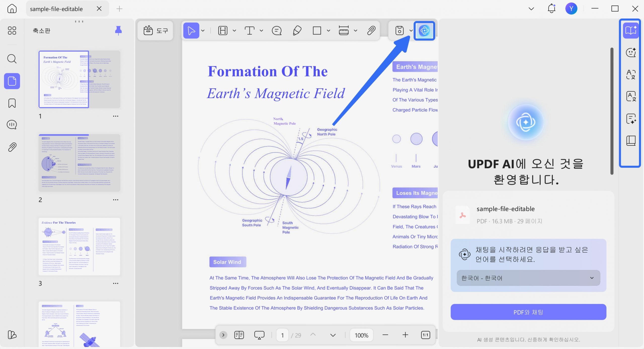Select the pencil drawing tool
644x349 pixels.
click(x=297, y=31)
